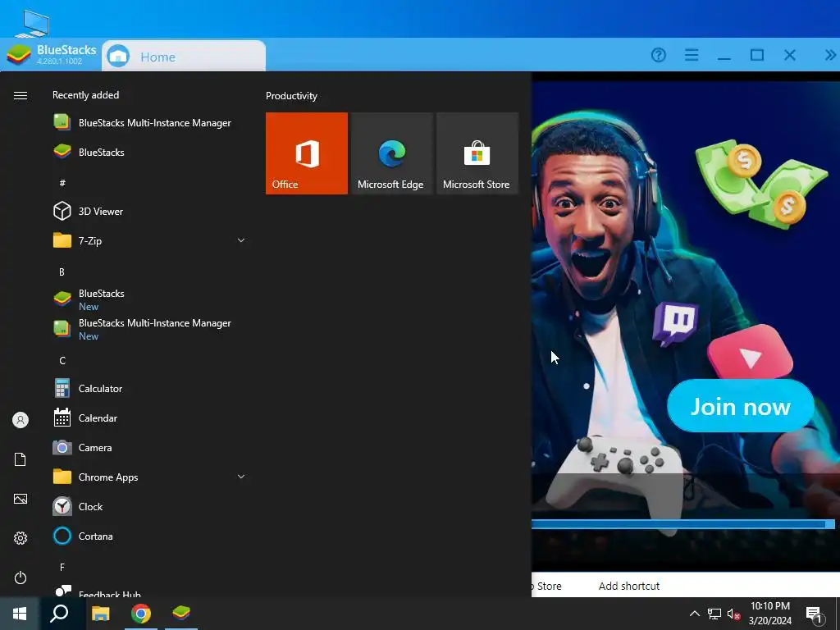Click the network icon in system tray
This screenshot has width=840, height=630.
tap(714, 614)
